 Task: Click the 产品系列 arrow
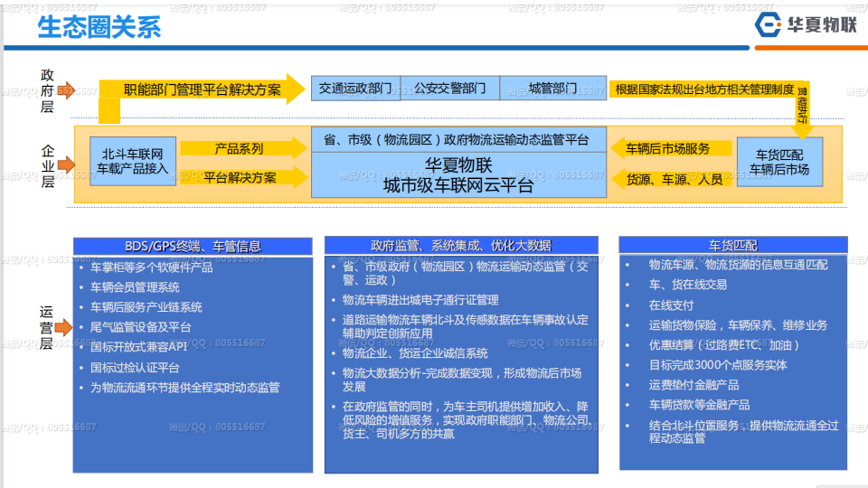(243, 148)
